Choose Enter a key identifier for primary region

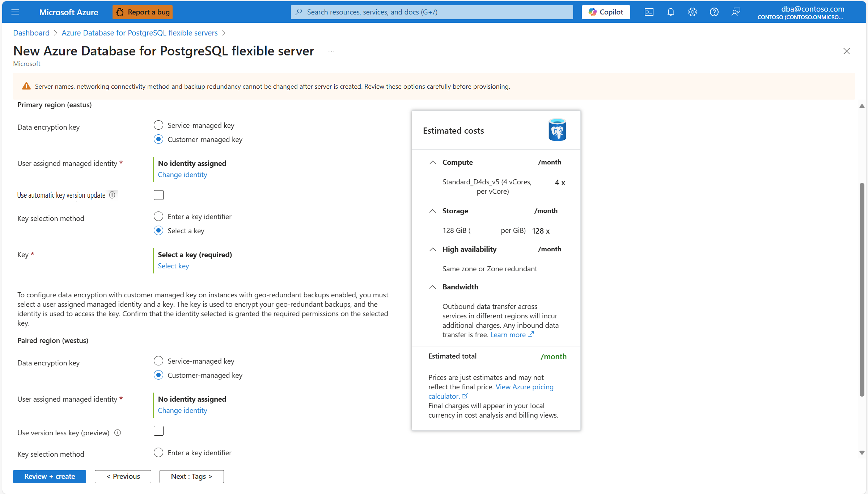(x=158, y=217)
